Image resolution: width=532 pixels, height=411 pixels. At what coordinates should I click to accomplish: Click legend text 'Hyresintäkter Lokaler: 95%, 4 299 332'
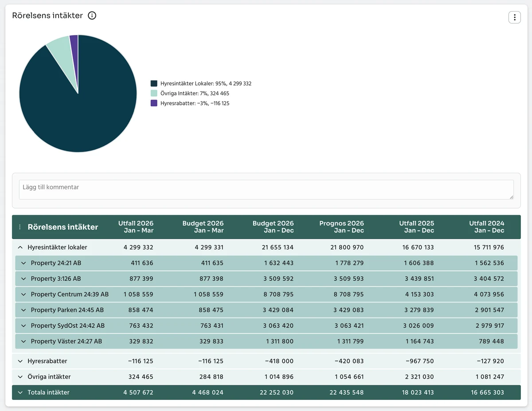click(206, 83)
